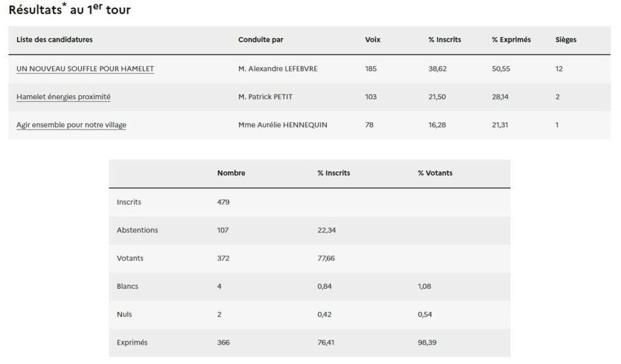
Task: Click the Conduite par column header
Action: (261, 40)
